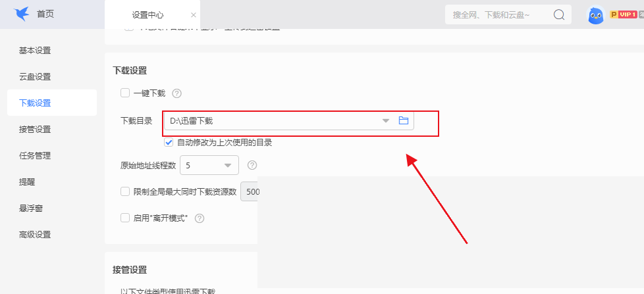Check 限制全局最大同时下载资源数
The width and height of the screenshot is (644, 294).
tap(125, 191)
